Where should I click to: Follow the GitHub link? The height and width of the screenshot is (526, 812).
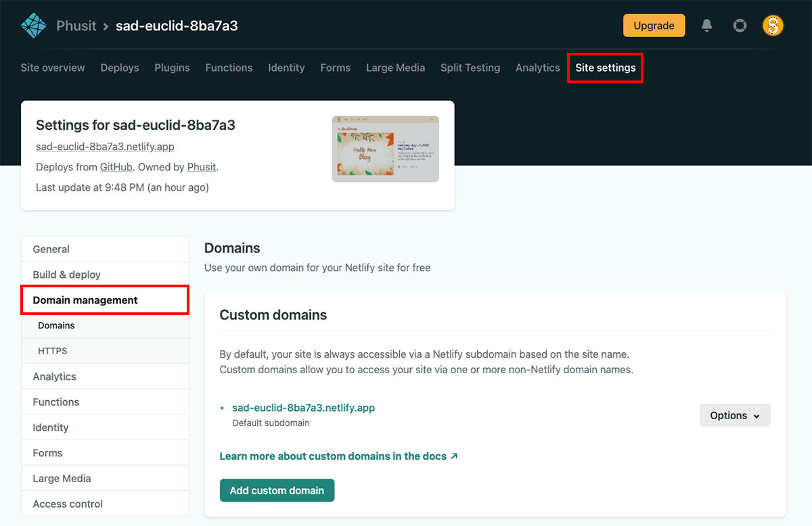(x=116, y=167)
